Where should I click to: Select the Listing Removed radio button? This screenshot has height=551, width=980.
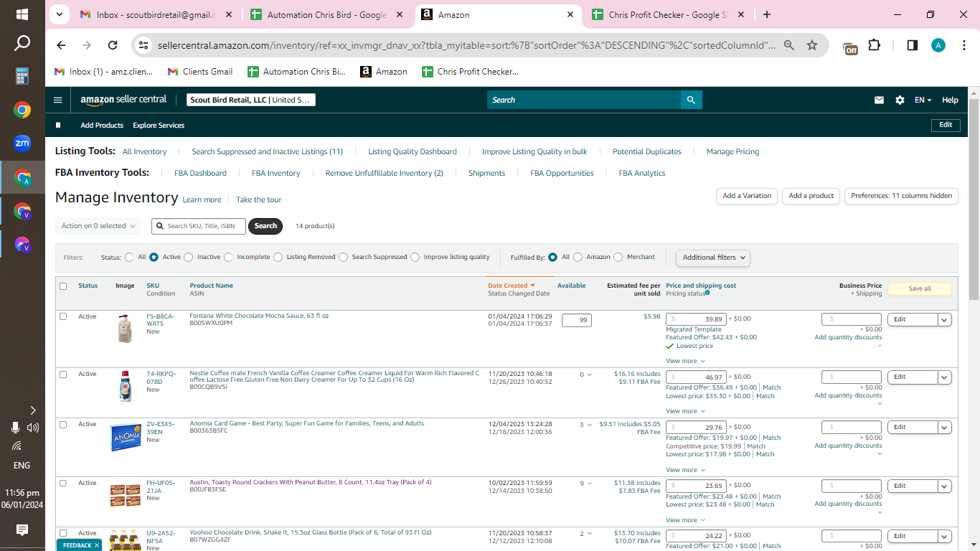click(278, 257)
